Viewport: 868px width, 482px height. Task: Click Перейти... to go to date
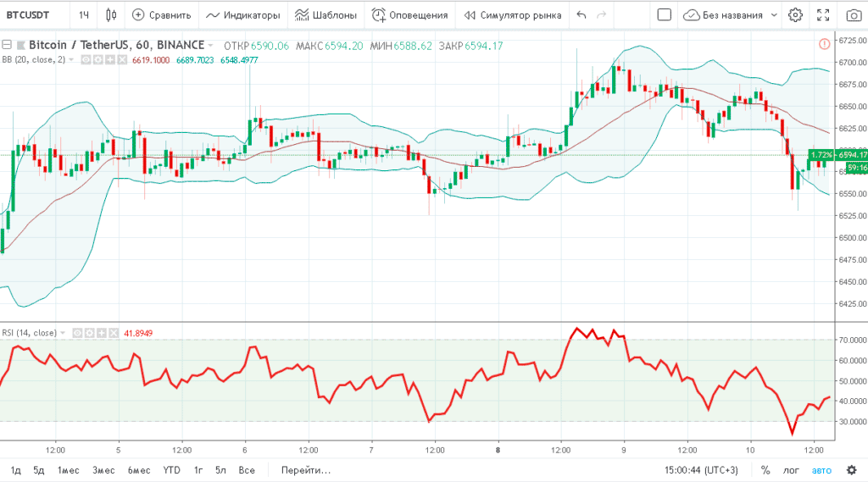click(306, 469)
